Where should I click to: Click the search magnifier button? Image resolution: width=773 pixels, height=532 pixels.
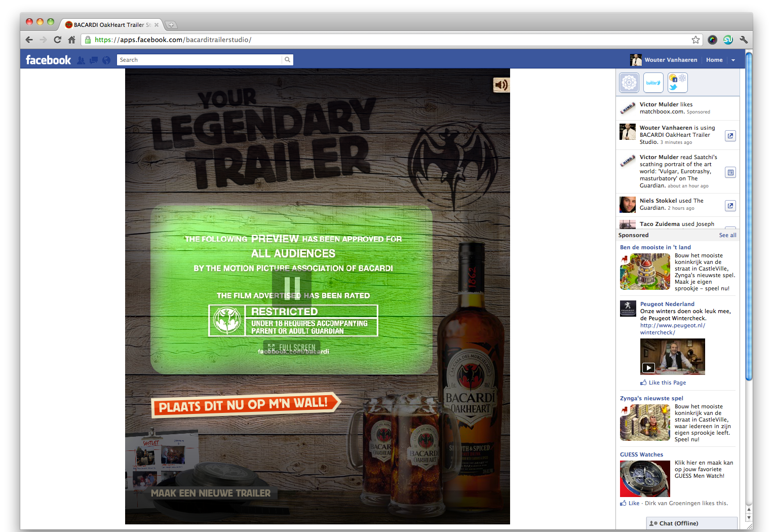click(287, 60)
